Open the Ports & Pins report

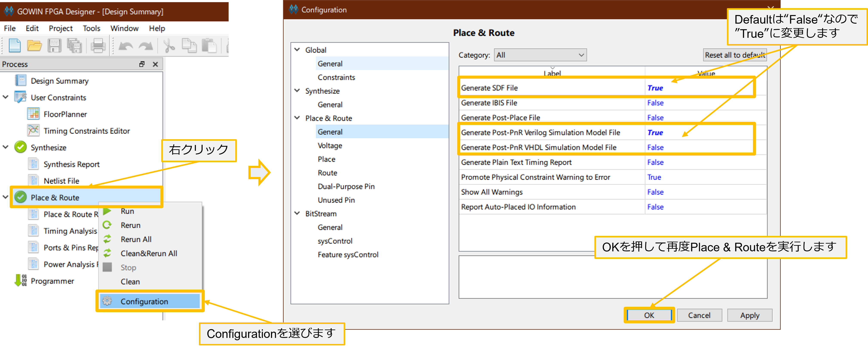[x=71, y=247]
